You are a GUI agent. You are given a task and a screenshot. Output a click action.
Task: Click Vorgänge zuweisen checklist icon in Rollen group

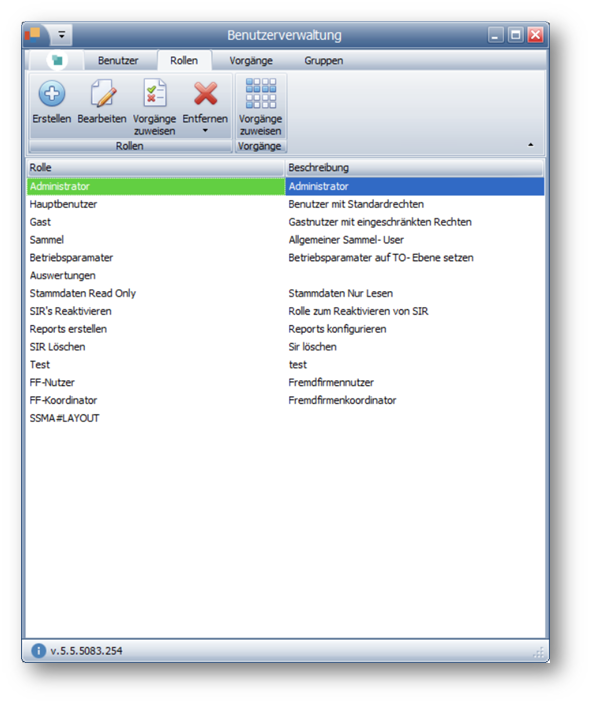[155, 93]
